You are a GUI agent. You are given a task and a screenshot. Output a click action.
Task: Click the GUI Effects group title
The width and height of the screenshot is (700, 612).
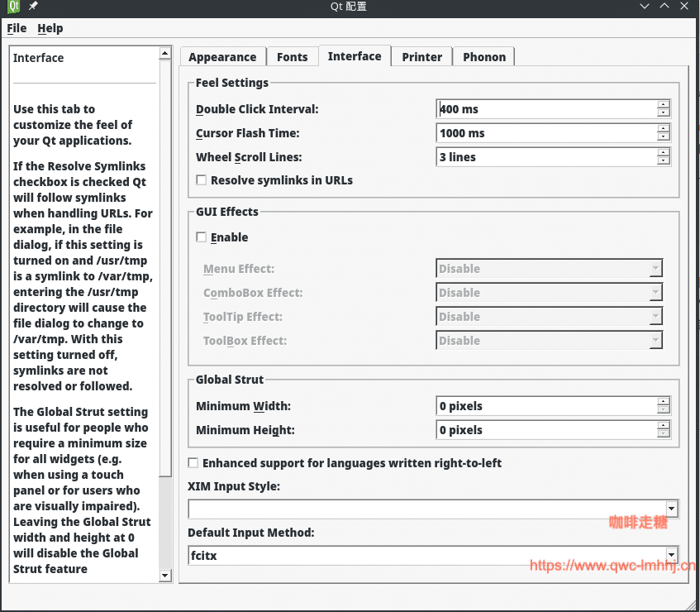point(227,212)
